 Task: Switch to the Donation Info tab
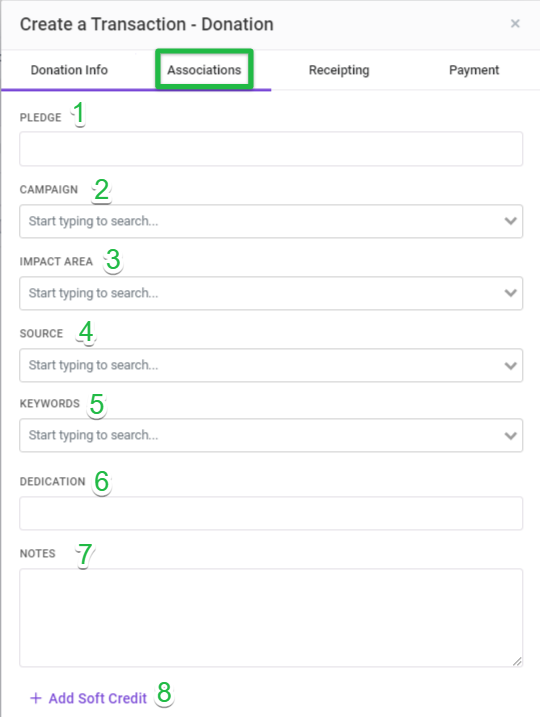[69, 70]
